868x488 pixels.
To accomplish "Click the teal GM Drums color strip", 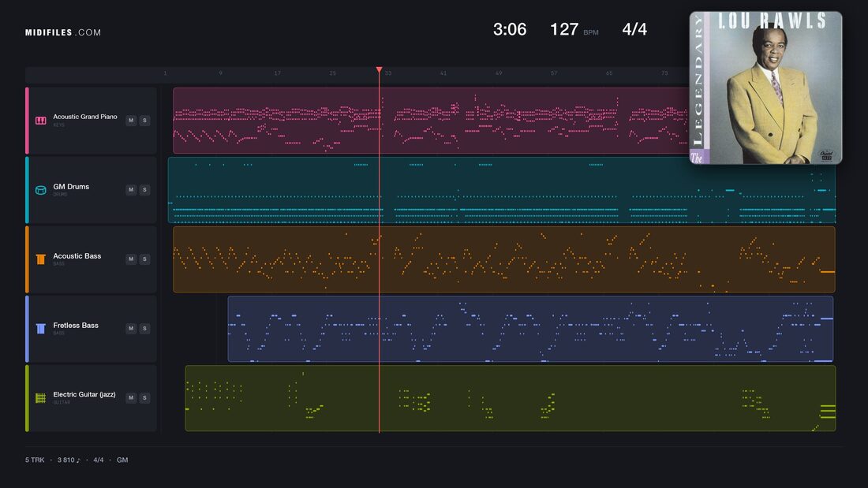I will pos(27,190).
